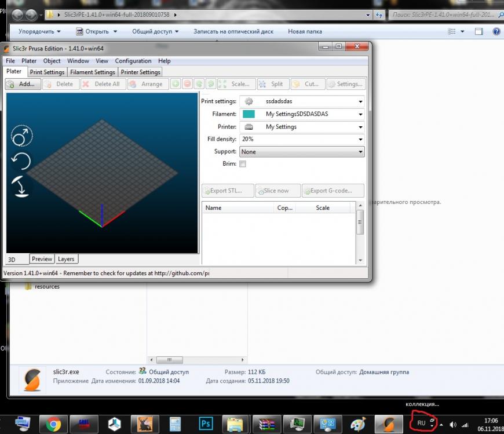Click the rotate clockwise toolbar icon
Image resolution: width=504 pixels, height=434 pixels.
coord(211,84)
